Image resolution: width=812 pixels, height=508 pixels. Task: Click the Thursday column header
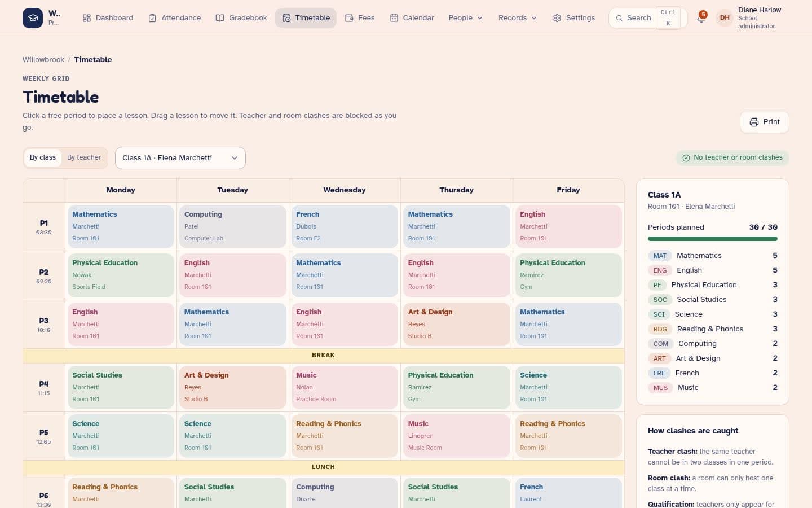[457, 190]
